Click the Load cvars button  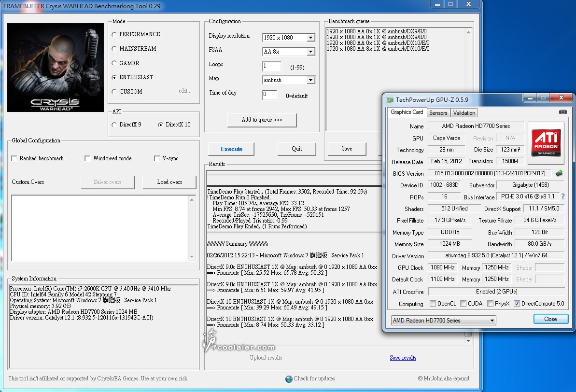pos(169,182)
